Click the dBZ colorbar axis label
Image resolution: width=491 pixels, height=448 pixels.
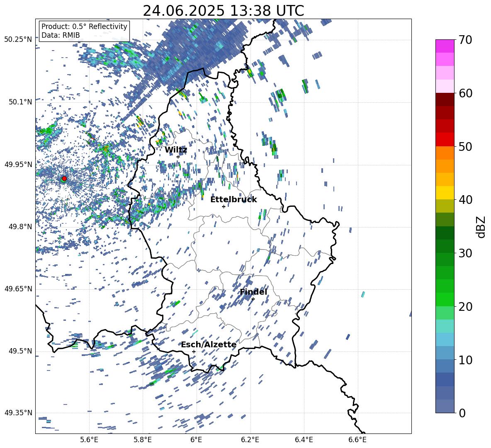(481, 227)
